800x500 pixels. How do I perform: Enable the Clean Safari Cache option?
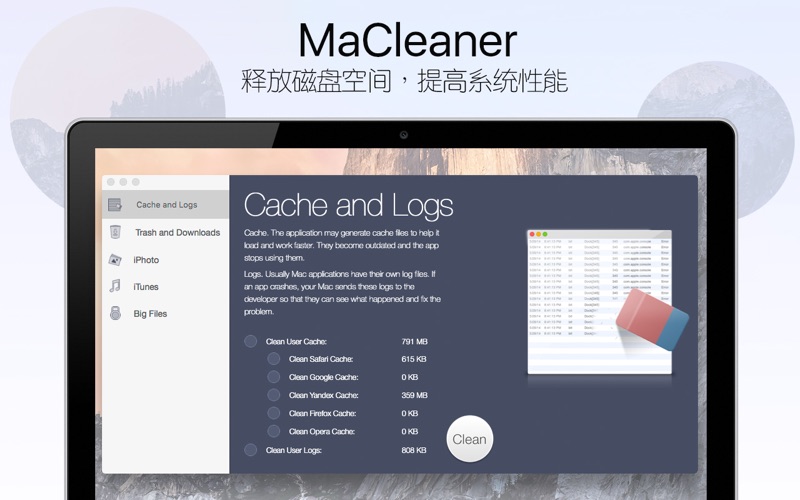pyautogui.click(x=273, y=359)
